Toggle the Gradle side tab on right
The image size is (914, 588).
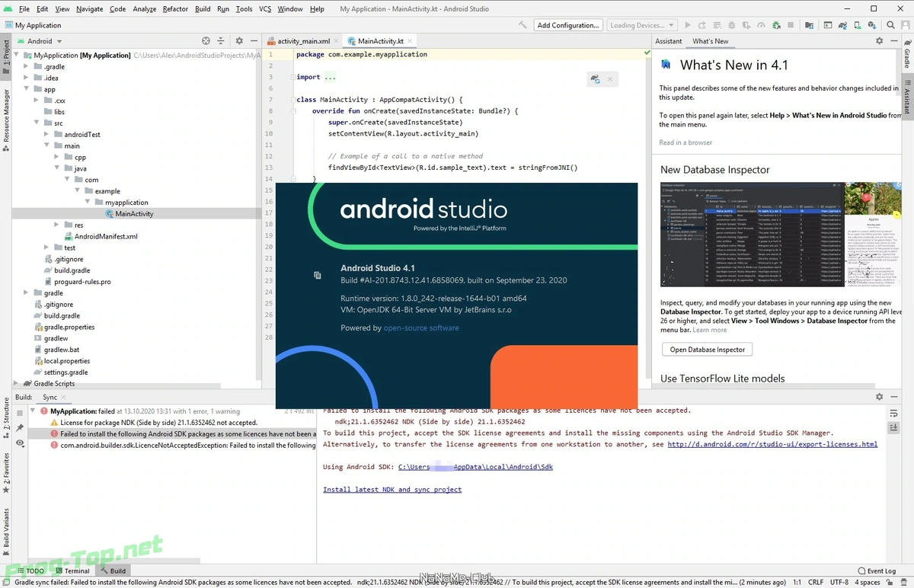click(x=907, y=56)
